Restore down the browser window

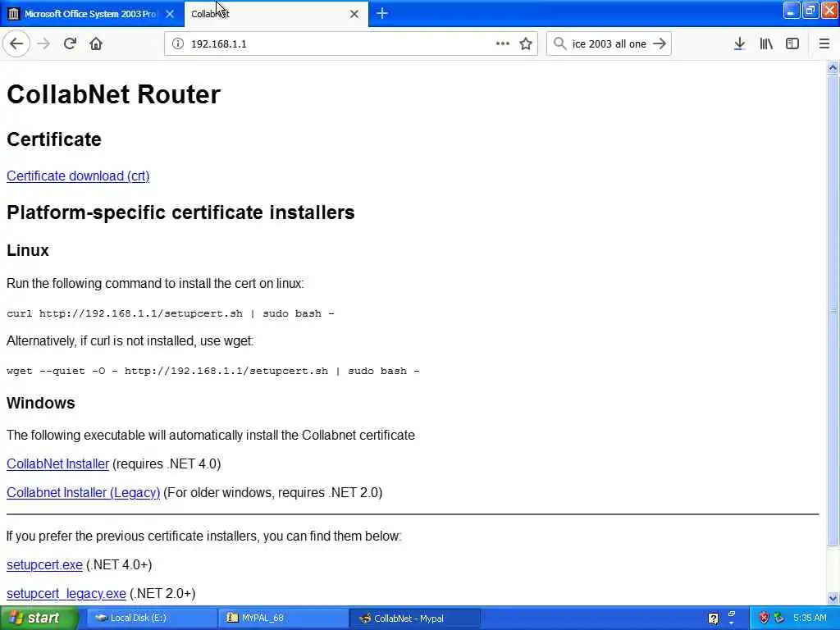pos(810,10)
